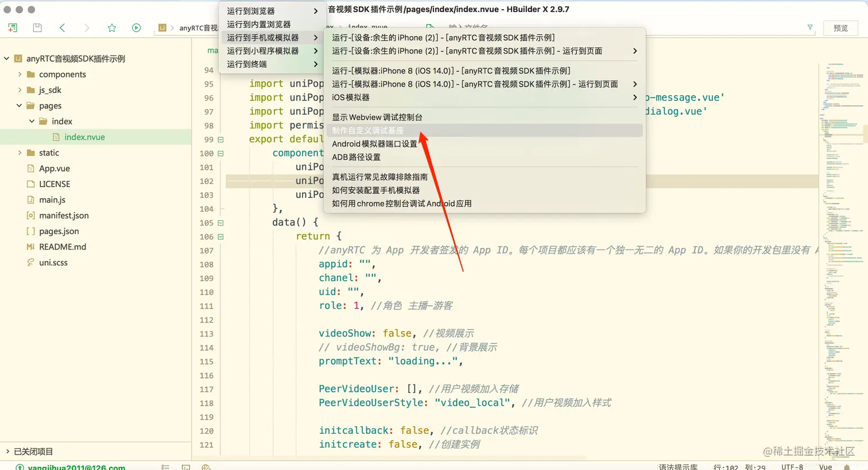Click the uni.scss stylesheet file icon

(x=31, y=262)
